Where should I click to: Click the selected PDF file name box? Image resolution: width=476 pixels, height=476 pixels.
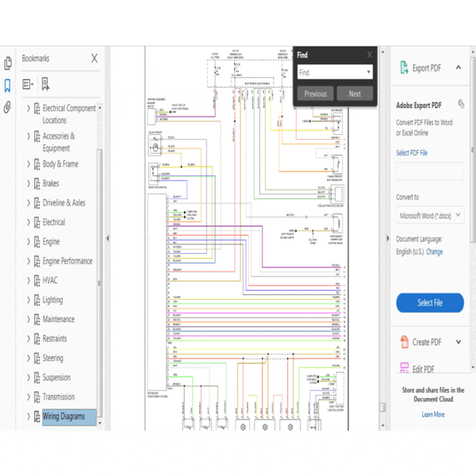pyautogui.click(x=430, y=171)
